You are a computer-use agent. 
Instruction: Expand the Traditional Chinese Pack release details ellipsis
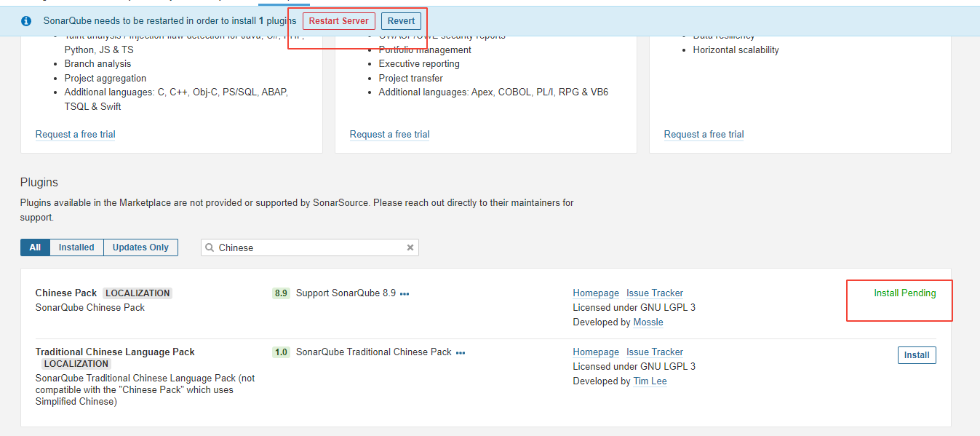tap(461, 353)
